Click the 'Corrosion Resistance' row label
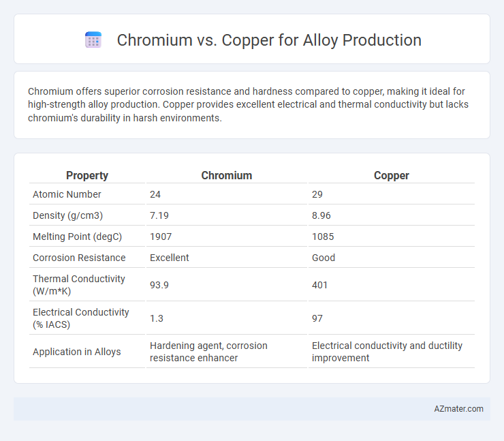This screenshot has width=504, height=441. pos(79,258)
